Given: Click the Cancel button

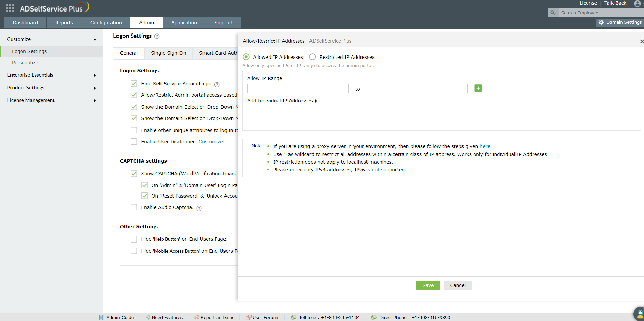Looking at the screenshot, I should (458, 285).
